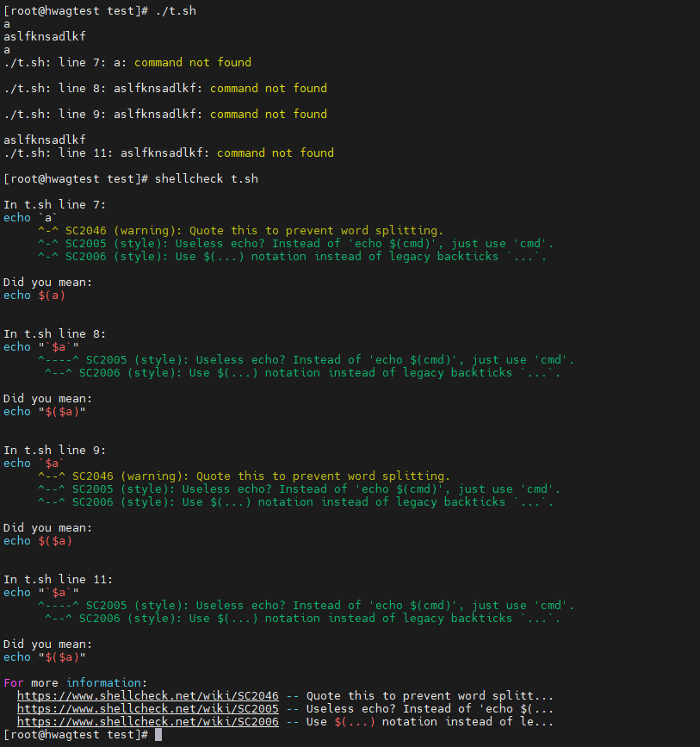Click the 'In t.sh line 11:' heading
This screenshot has height=747, width=700.
[58, 579]
